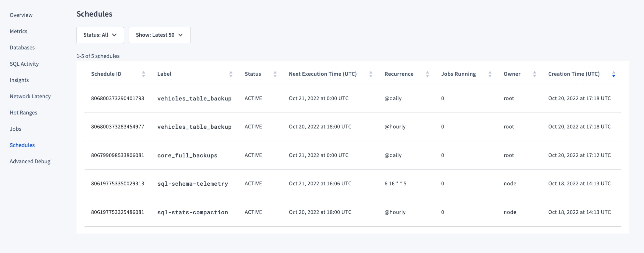The width and height of the screenshot is (644, 253).
Task: Click Oct 21, 2022 at 16:06 UTC cell
Action: tap(320, 183)
